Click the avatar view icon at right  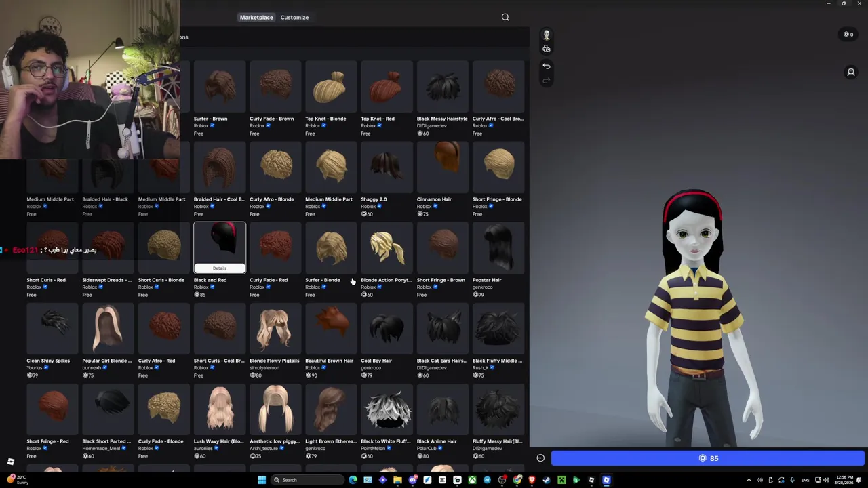[x=851, y=72]
